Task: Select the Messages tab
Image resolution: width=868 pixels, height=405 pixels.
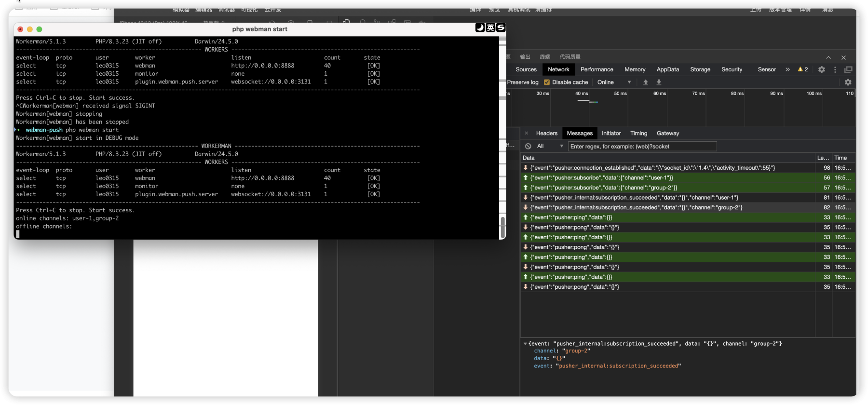Action: pyautogui.click(x=580, y=133)
